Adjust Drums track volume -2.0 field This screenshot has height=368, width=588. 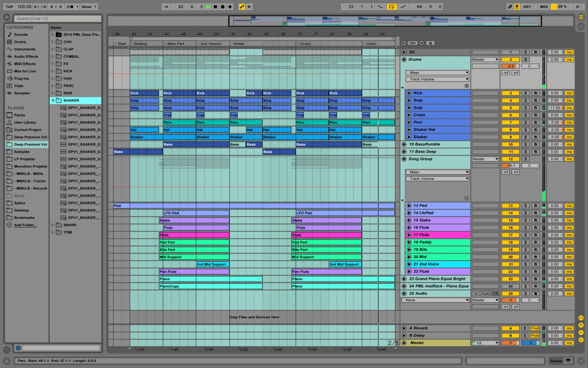[x=510, y=66]
